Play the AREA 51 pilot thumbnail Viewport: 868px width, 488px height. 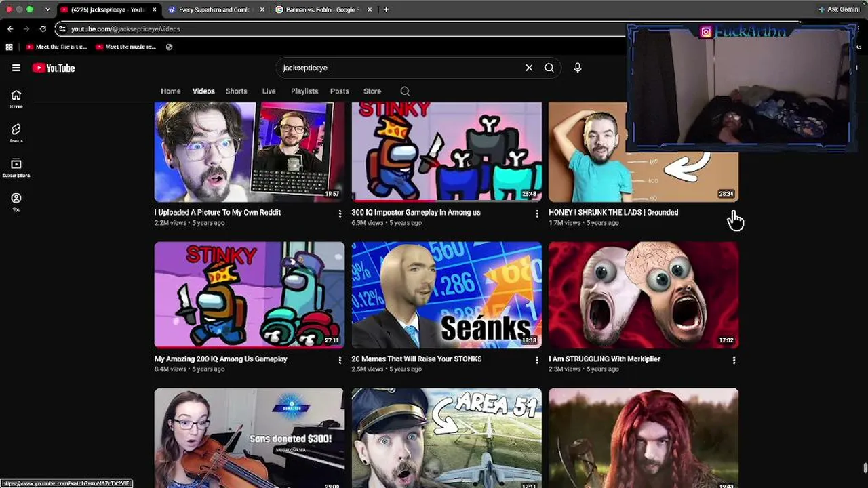[447, 438]
